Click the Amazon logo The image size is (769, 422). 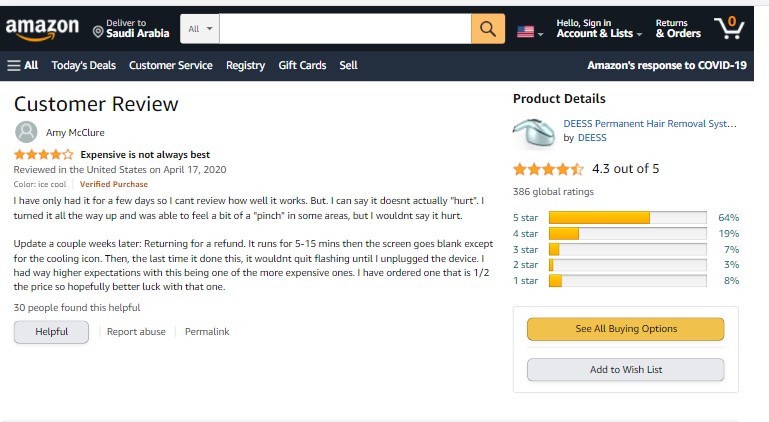41,30
